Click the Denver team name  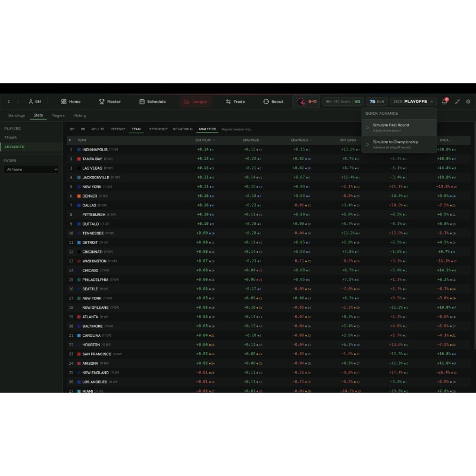tap(90, 196)
